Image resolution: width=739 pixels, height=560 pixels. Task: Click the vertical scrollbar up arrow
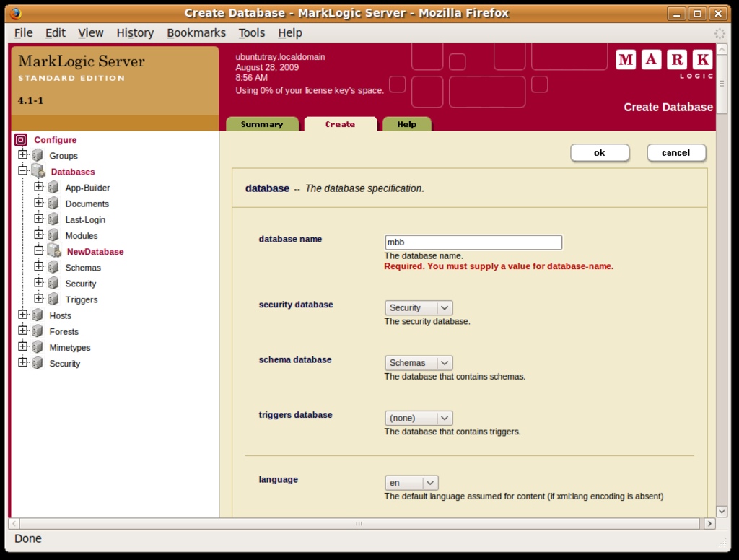(x=722, y=48)
